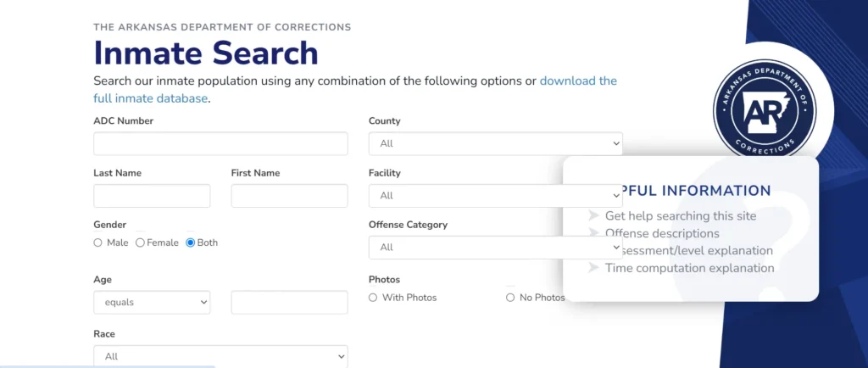Expand the Age comparison 'equals' dropdown

152,302
